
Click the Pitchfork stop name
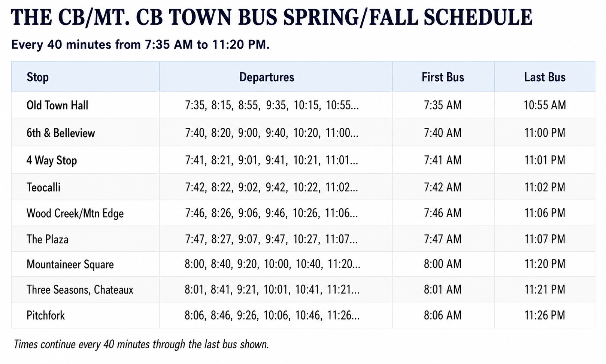46,315
